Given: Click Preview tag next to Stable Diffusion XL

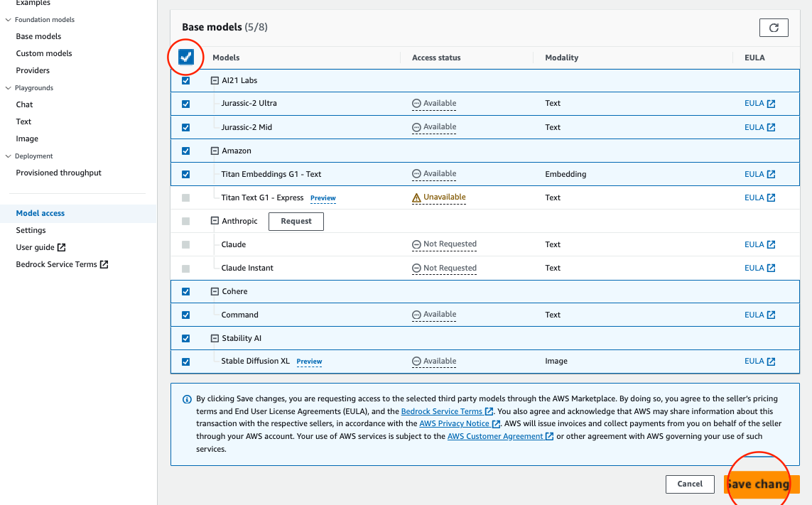Looking at the screenshot, I should 309,362.
